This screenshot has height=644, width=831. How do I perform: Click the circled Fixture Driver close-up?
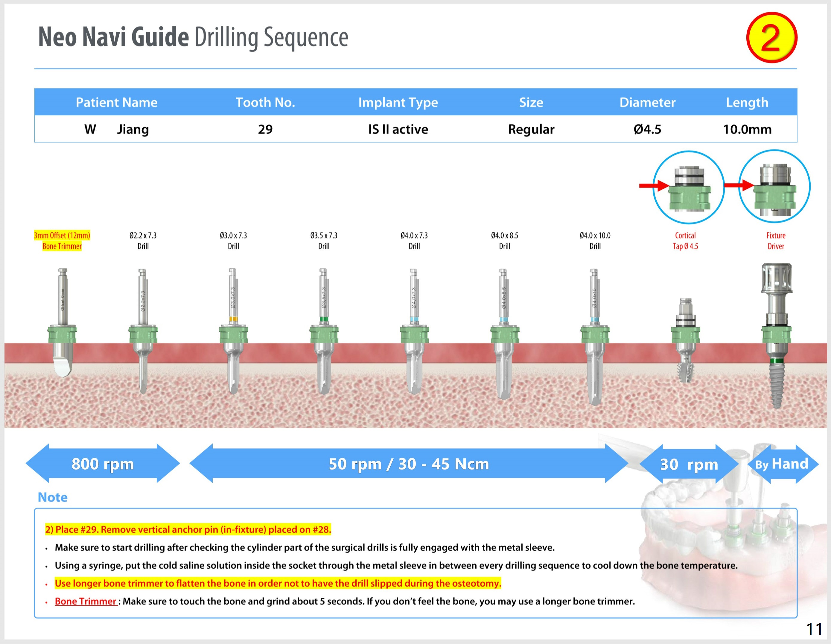774,186
